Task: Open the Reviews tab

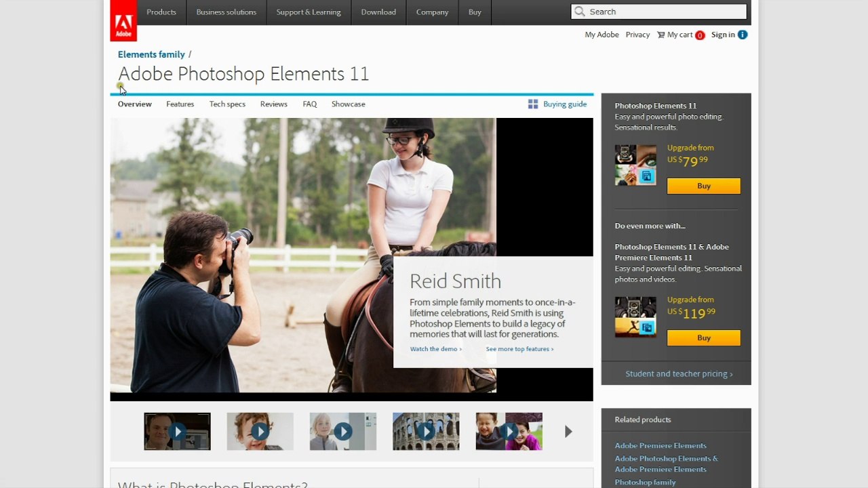Action: tap(274, 104)
